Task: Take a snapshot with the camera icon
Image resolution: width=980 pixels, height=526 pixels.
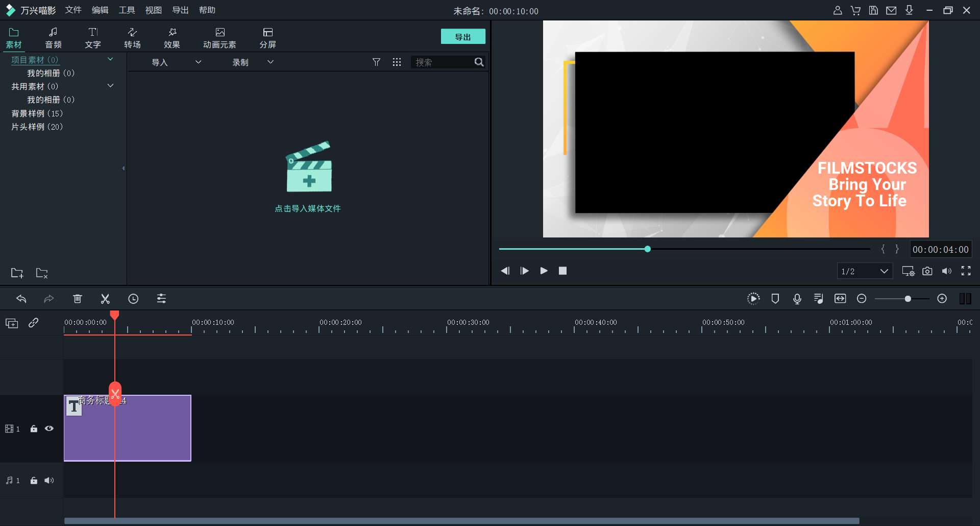Action: (927, 271)
